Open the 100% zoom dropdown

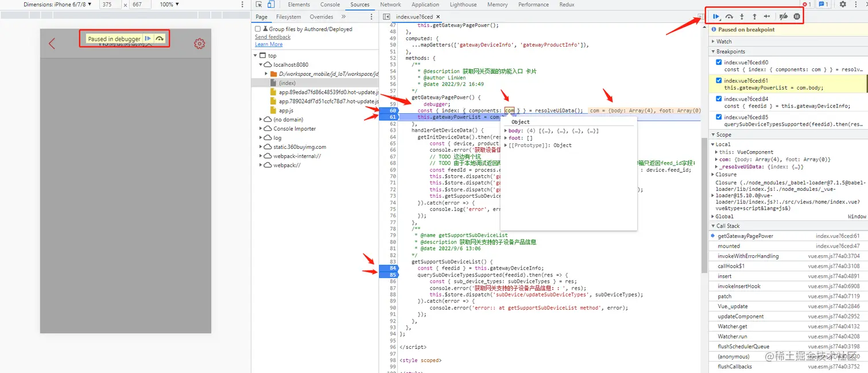(x=169, y=4)
